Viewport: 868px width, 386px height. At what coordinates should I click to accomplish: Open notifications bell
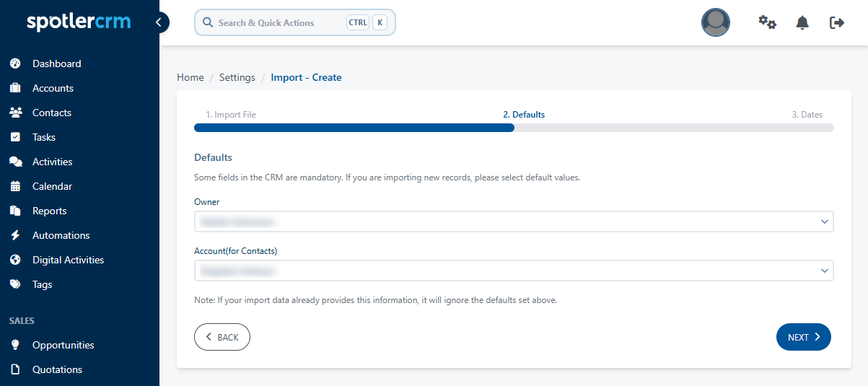pyautogui.click(x=802, y=22)
